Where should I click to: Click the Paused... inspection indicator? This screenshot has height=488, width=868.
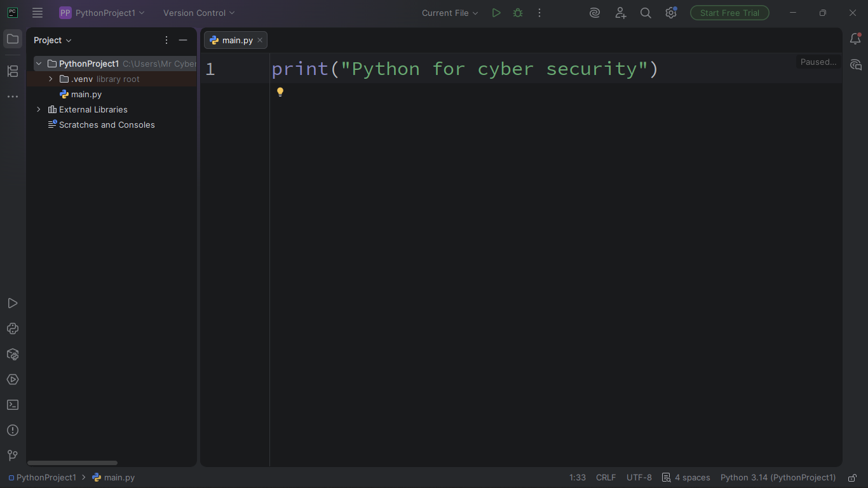point(818,62)
